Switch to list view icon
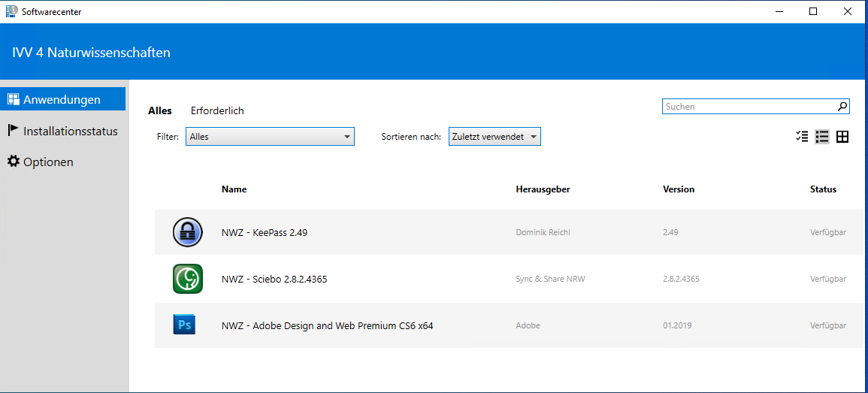 822,137
